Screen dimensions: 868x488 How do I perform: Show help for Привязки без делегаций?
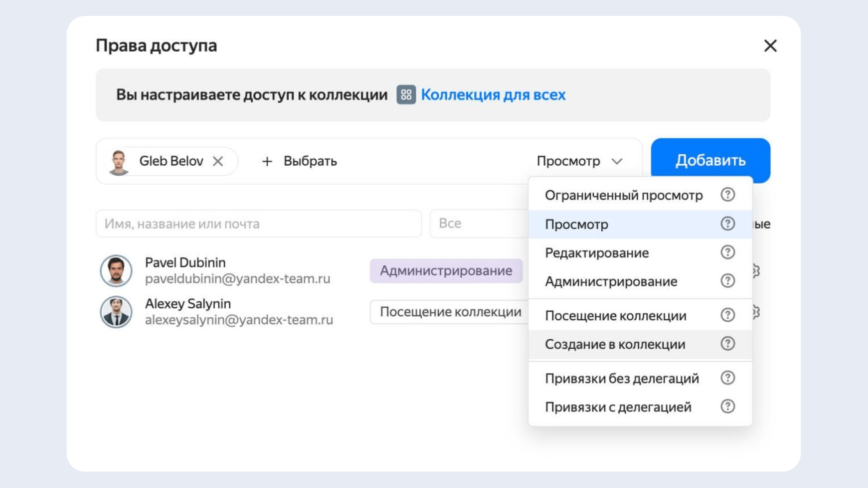coord(727,378)
